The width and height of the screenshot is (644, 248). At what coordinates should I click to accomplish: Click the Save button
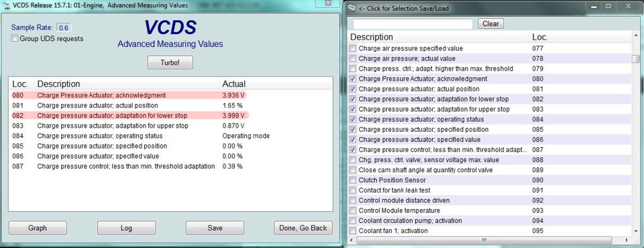coord(215,228)
